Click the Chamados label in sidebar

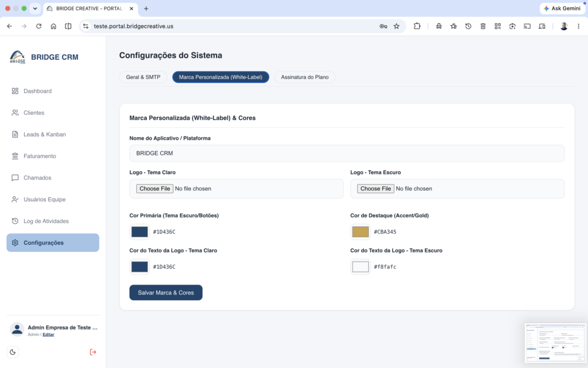[37, 178]
